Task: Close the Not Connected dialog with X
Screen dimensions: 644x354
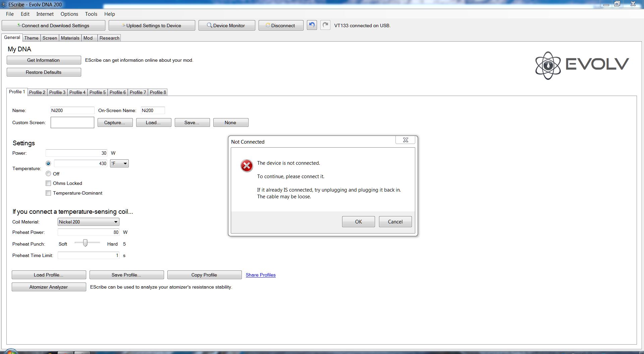Action: [405, 140]
